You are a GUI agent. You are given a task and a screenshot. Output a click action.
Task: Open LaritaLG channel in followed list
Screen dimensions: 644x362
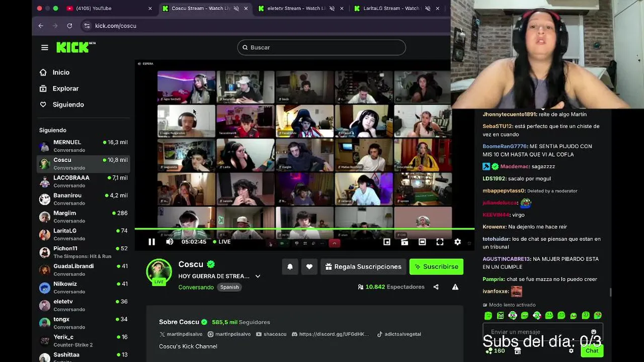(84, 234)
